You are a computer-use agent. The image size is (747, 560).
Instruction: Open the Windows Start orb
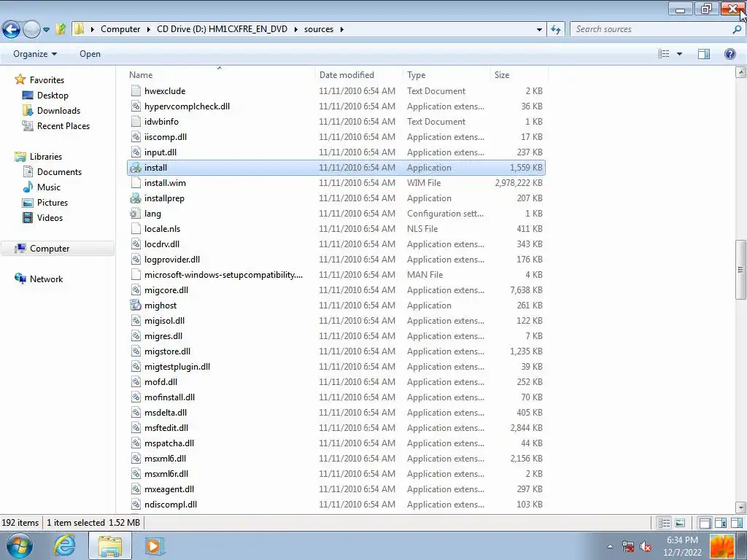point(20,545)
